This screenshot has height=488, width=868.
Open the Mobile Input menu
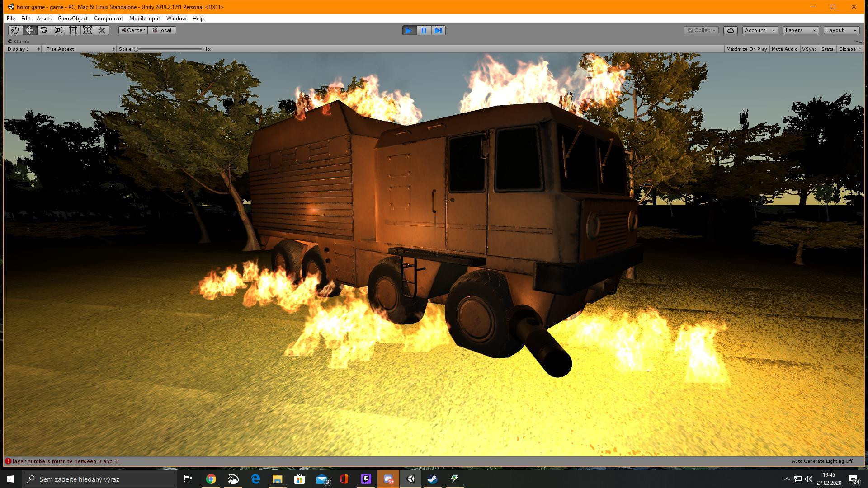click(x=145, y=19)
